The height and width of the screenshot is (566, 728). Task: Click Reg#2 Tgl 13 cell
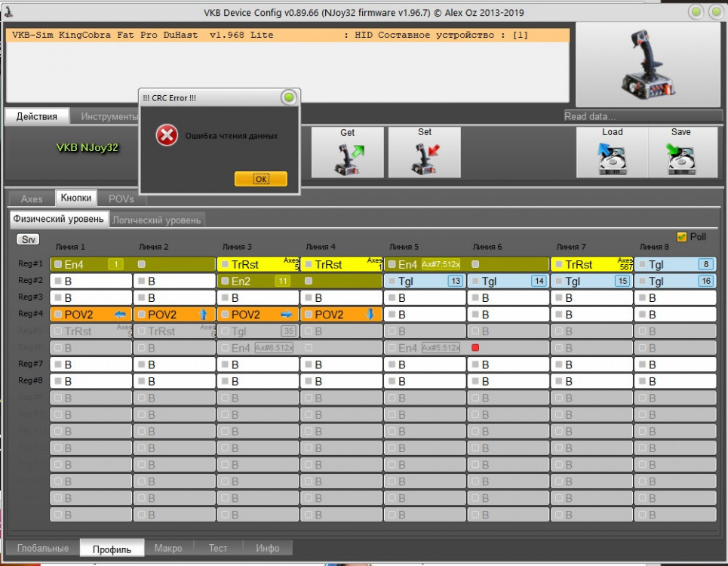click(425, 281)
